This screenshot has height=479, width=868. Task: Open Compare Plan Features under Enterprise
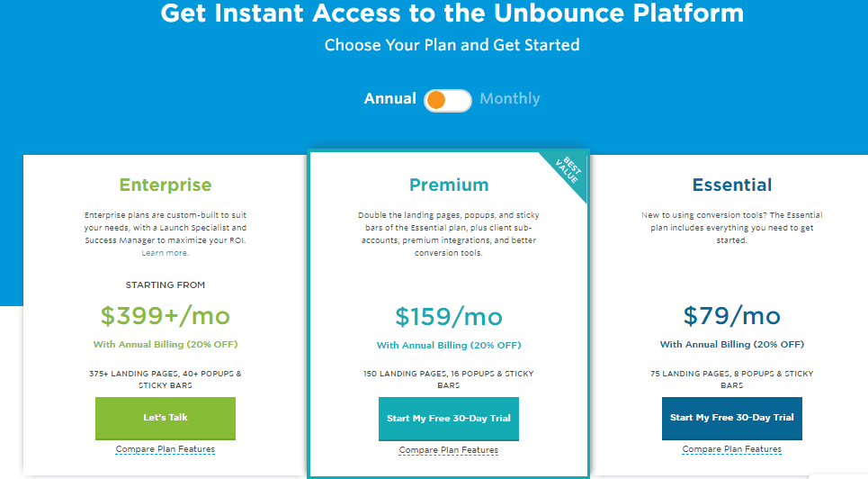click(x=165, y=449)
